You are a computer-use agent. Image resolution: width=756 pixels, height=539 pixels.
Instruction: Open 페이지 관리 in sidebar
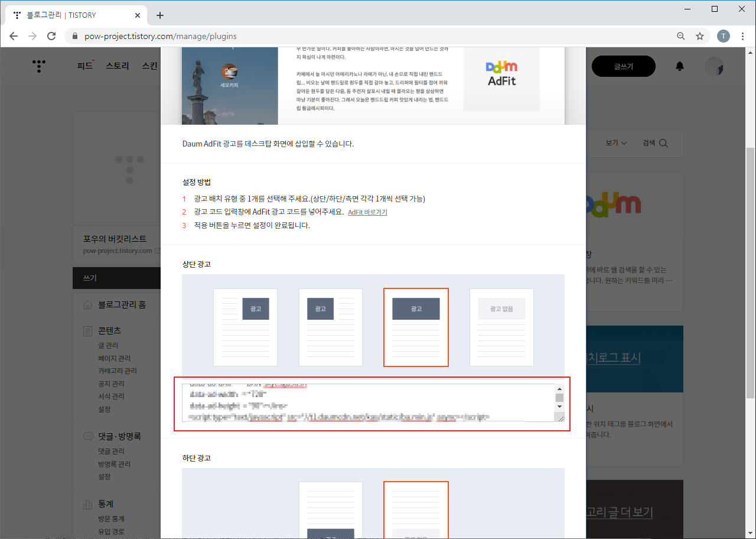[115, 358]
